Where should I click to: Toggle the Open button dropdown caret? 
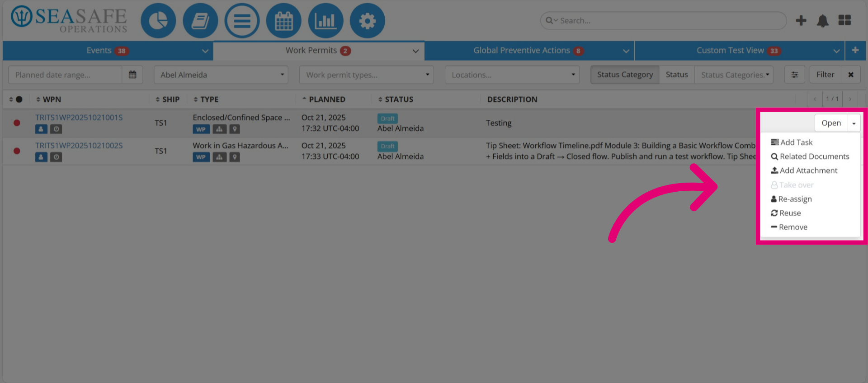tap(854, 123)
